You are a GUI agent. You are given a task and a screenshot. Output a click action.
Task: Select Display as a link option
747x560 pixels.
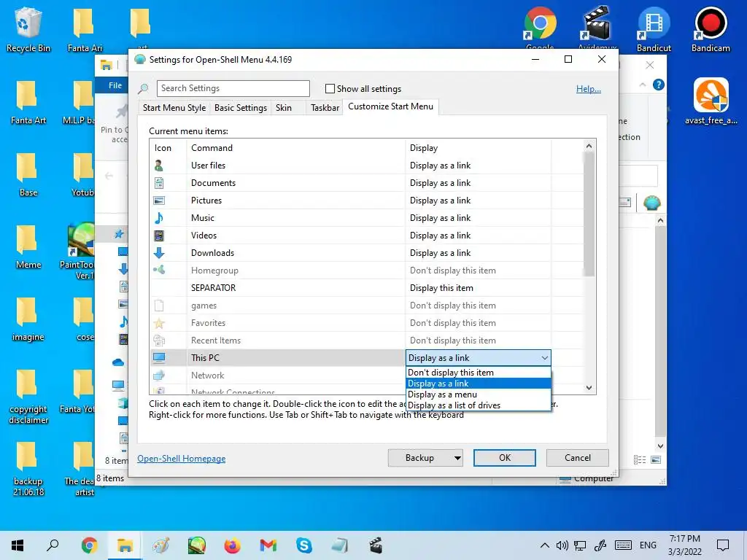click(479, 384)
